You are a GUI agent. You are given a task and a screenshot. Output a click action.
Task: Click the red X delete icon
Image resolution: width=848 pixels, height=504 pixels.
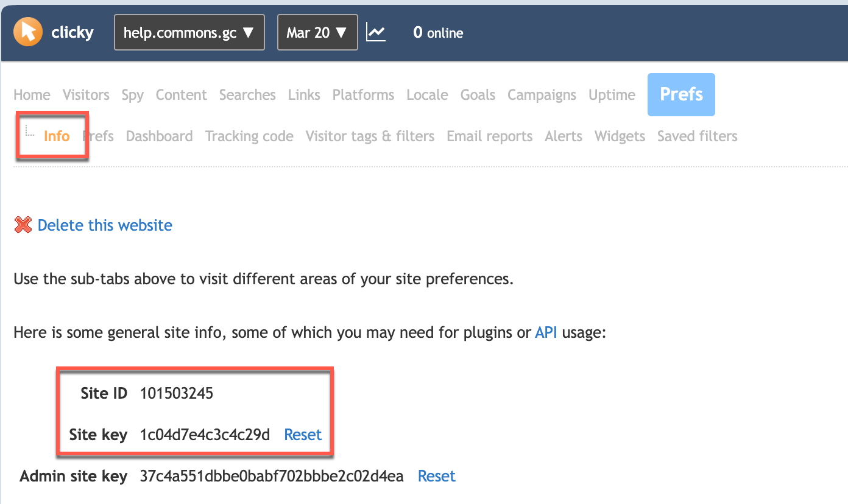coord(23,225)
